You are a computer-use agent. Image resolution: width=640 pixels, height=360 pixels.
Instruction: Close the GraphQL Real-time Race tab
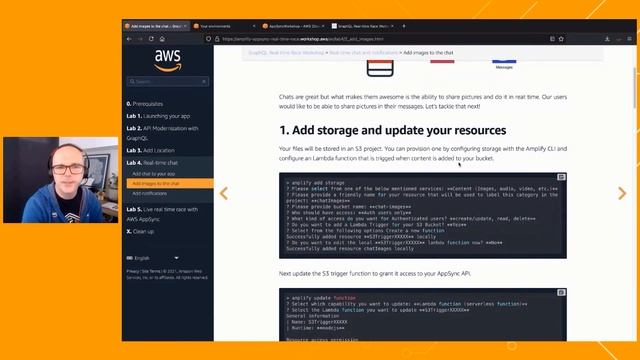pyautogui.click(x=392, y=26)
